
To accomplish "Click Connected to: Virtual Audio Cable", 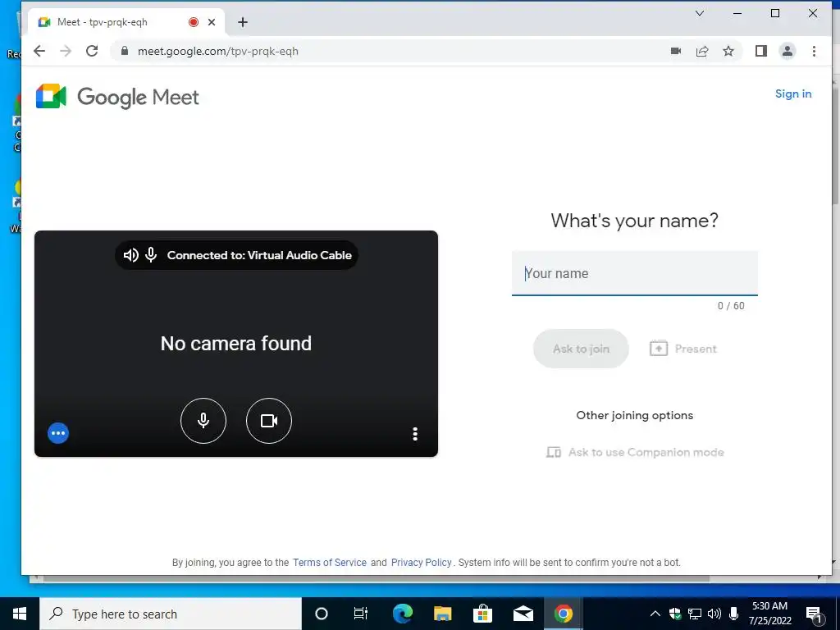I will click(x=259, y=255).
